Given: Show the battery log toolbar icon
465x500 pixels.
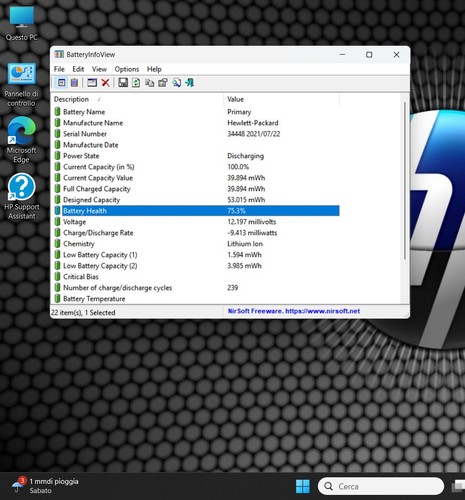Looking at the screenshot, I should [x=74, y=83].
